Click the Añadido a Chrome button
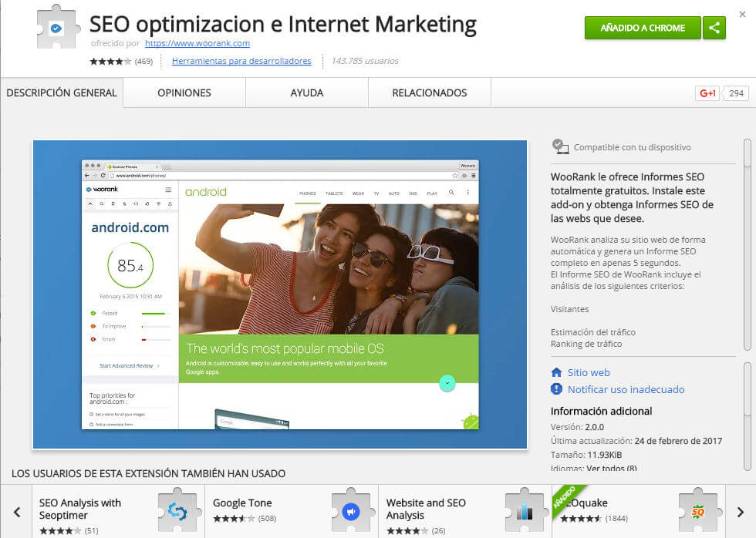This screenshot has width=756, height=538. [643, 28]
